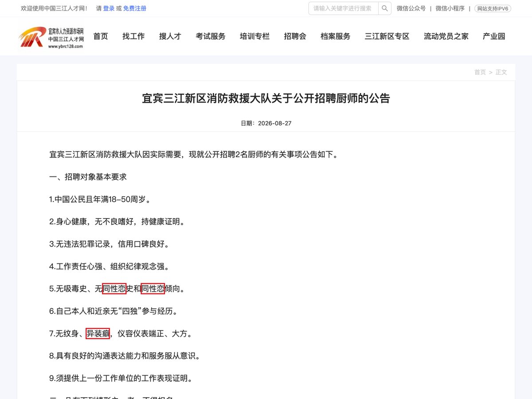Click the line 8.具有良好的沟通表达能力
The height and width of the screenshot is (399, 532).
[125, 356]
